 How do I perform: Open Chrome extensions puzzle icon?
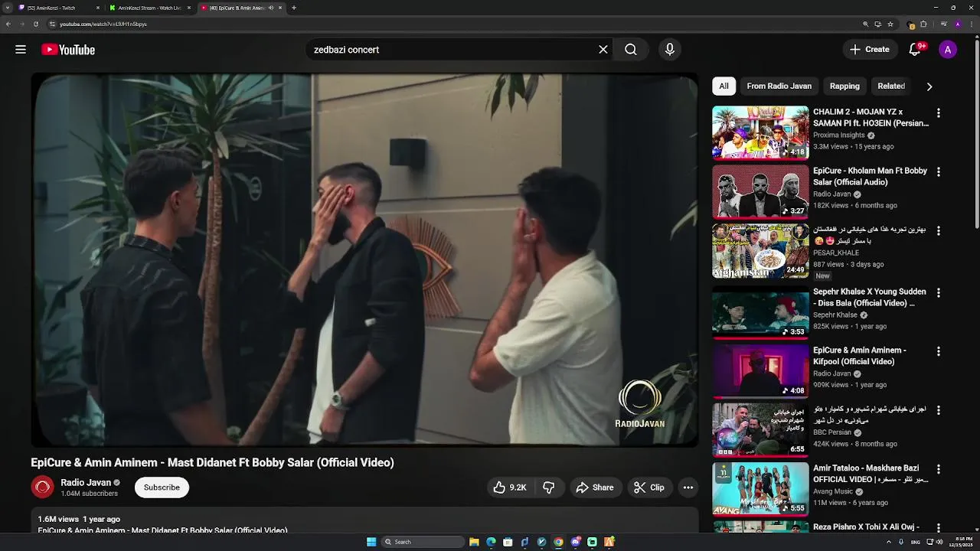[x=924, y=24]
